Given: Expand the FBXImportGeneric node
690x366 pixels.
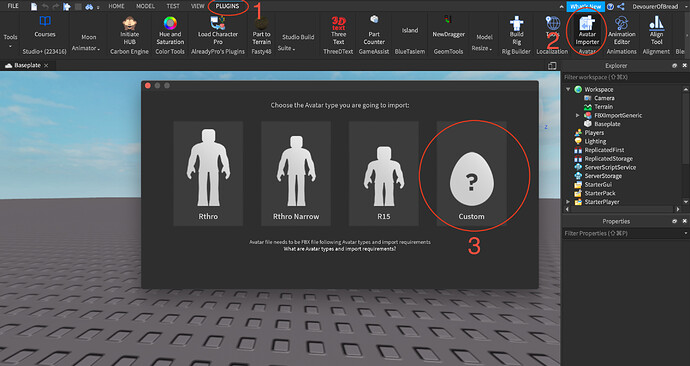Looking at the screenshot, I should [x=577, y=115].
